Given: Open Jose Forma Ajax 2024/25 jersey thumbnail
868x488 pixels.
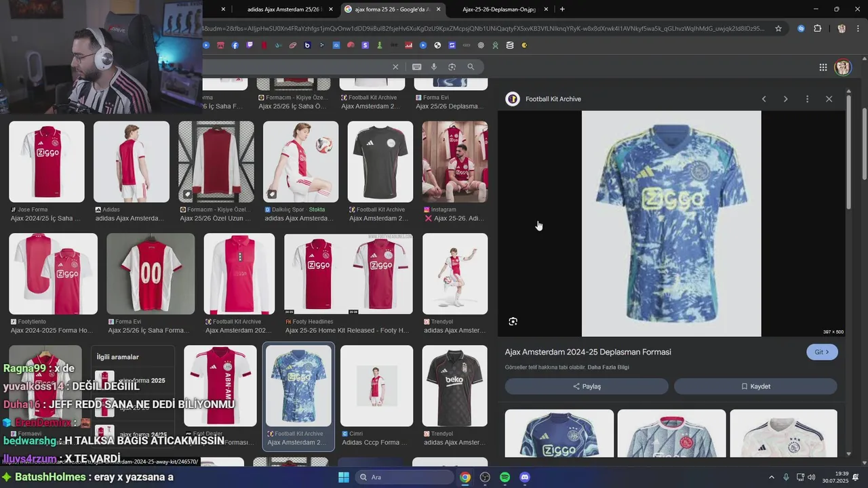Looking at the screenshot, I should [47, 161].
